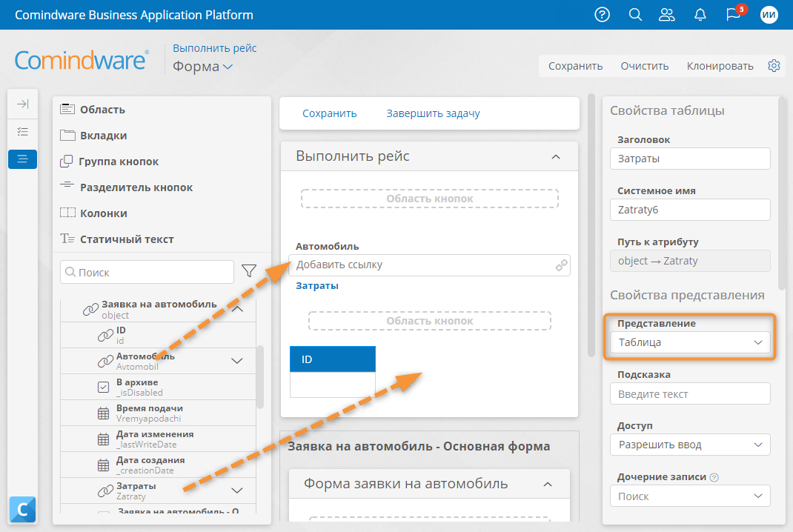The image size is (793, 532).
Task: Focus the Поиск attribute search field
Action: pyautogui.click(x=147, y=272)
